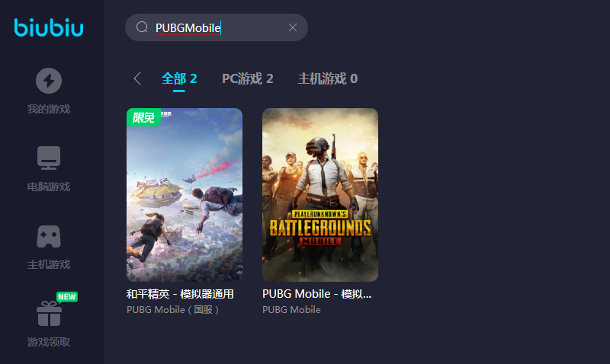Select the 我的游戏 sidebar label
The image size is (610, 364).
(49, 109)
